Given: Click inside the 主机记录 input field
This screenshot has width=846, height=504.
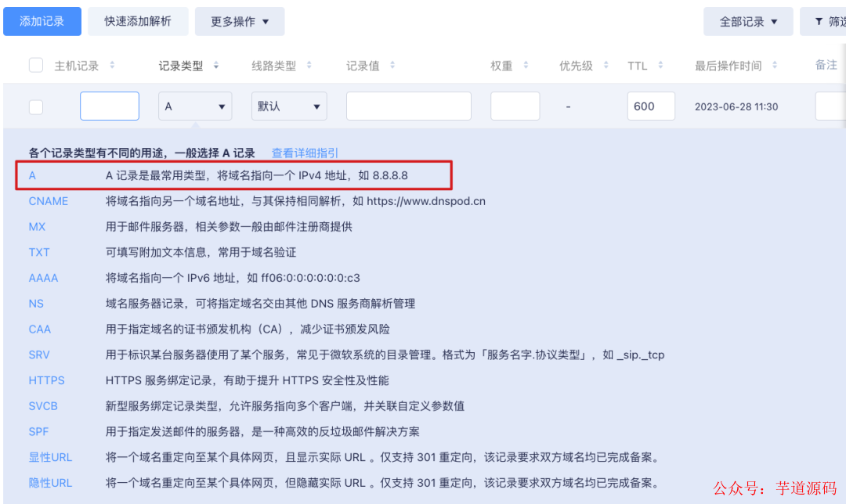Looking at the screenshot, I should point(110,106).
